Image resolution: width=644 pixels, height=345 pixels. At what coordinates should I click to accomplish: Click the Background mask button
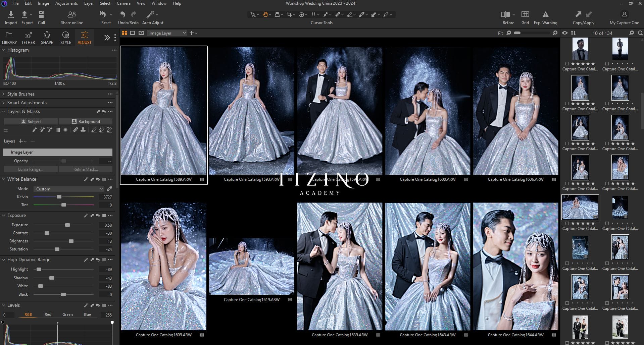86,121
